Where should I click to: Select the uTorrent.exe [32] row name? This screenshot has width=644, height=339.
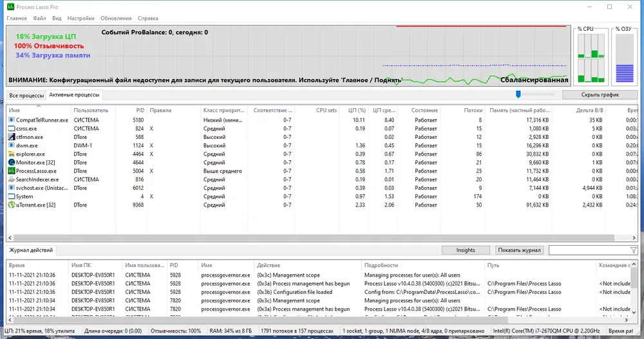pyautogui.click(x=35, y=205)
